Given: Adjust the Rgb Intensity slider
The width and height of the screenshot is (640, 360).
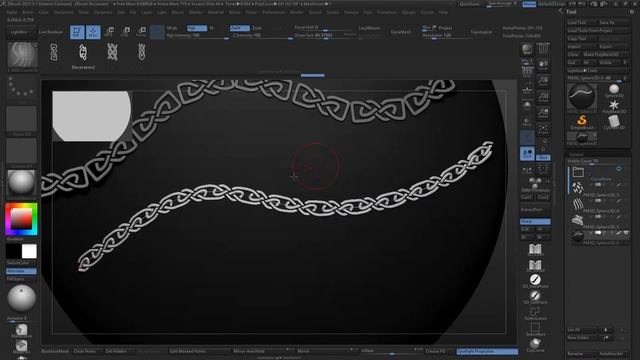Looking at the screenshot, I should pos(197,36).
